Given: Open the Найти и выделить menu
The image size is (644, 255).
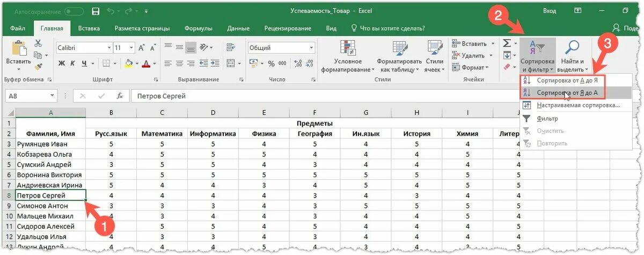Looking at the screenshot, I should tap(573, 56).
